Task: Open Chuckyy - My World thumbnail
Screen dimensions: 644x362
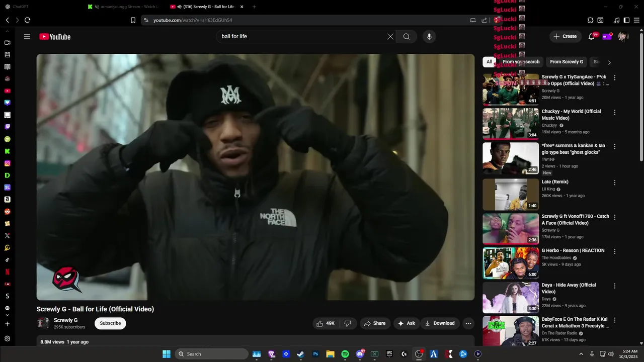Action: pyautogui.click(x=511, y=123)
